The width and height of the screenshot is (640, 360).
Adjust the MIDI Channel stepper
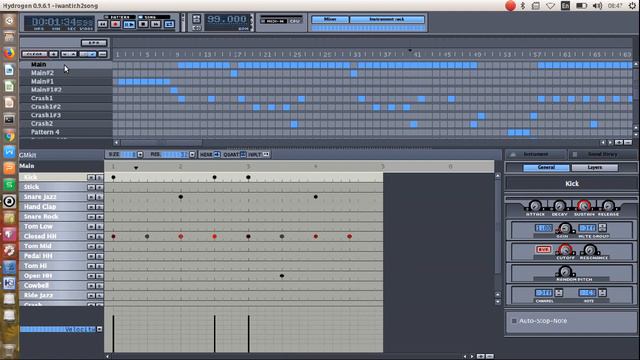(559, 293)
